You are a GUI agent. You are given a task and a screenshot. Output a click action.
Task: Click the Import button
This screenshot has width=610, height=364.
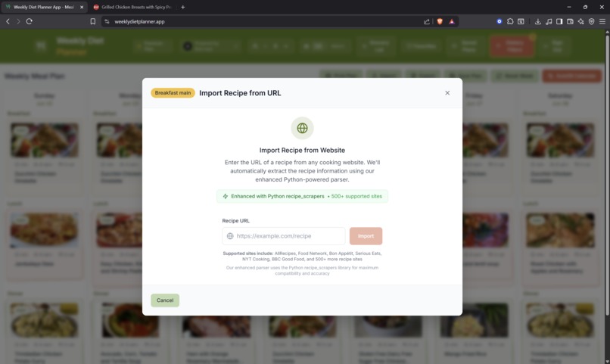point(366,236)
